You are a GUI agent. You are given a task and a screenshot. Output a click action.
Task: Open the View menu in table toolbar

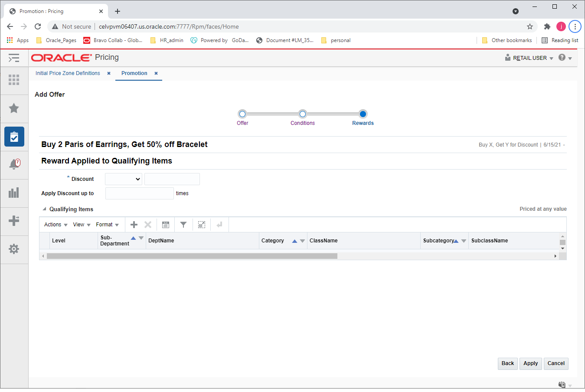[x=82, y=225]
